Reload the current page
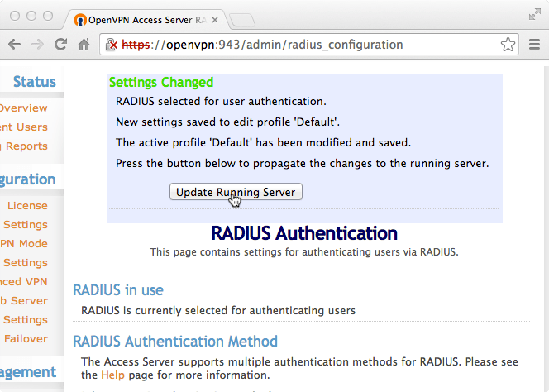The height and width of the screenshot is (392, 549). click(60, 44)
